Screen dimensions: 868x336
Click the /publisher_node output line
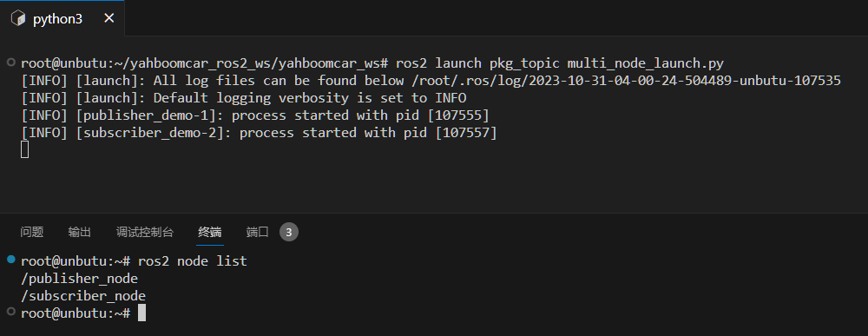tap(79, 279)
